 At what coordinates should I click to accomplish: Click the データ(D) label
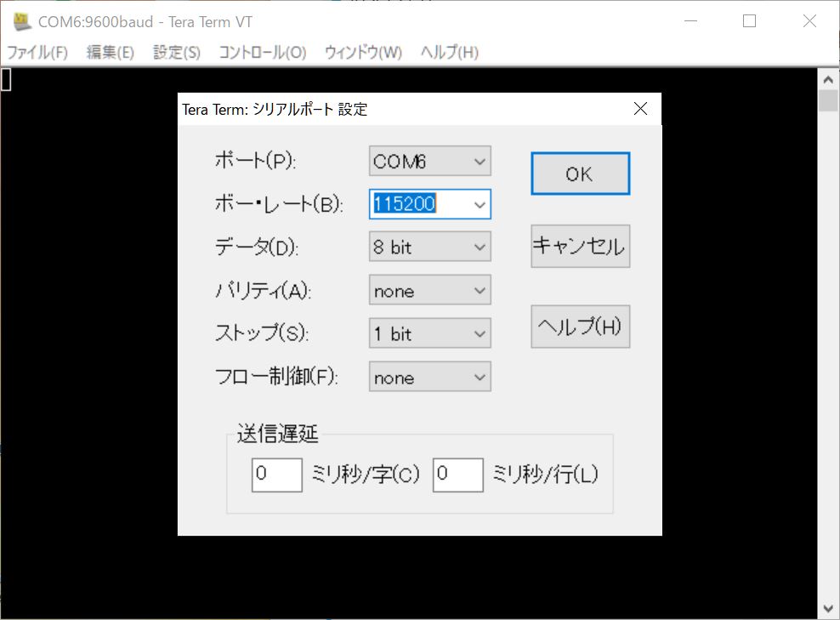[257, 247]
